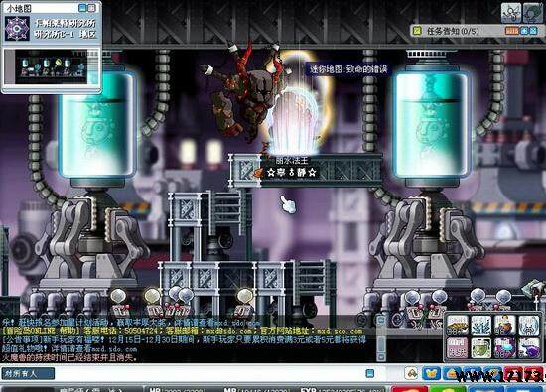Click the red cash shop button
546x392 pixels.
(x=409, y=389)
